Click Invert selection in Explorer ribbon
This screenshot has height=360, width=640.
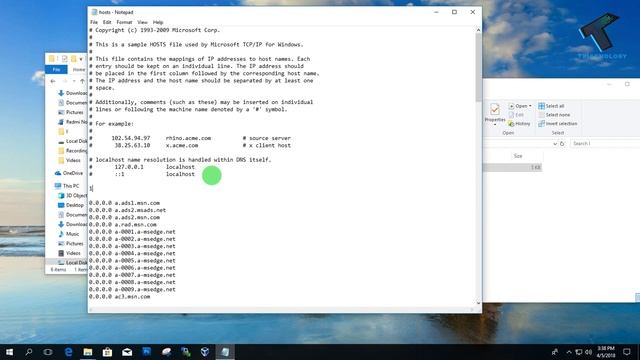click(x=558, y=123)
